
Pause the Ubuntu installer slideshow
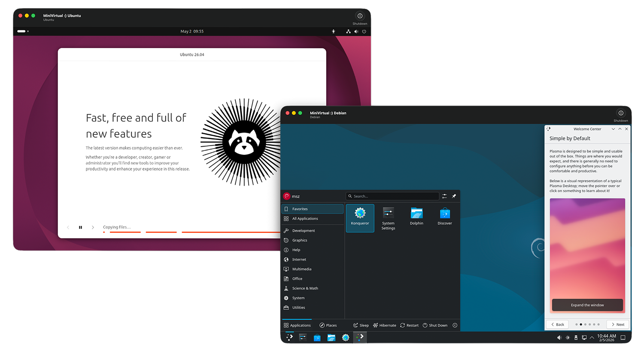(x=80, y=227)
